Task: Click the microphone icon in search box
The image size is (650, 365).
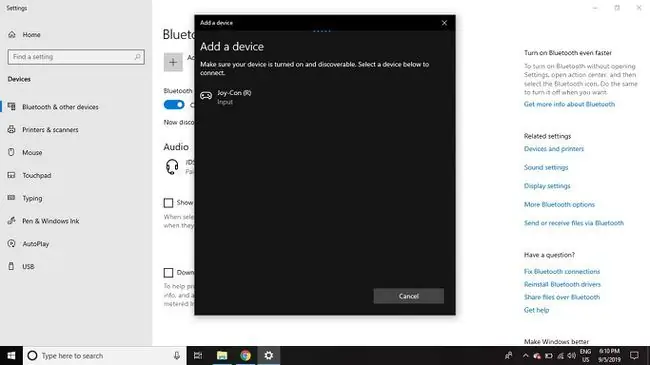Action: [x=177, y=355]
